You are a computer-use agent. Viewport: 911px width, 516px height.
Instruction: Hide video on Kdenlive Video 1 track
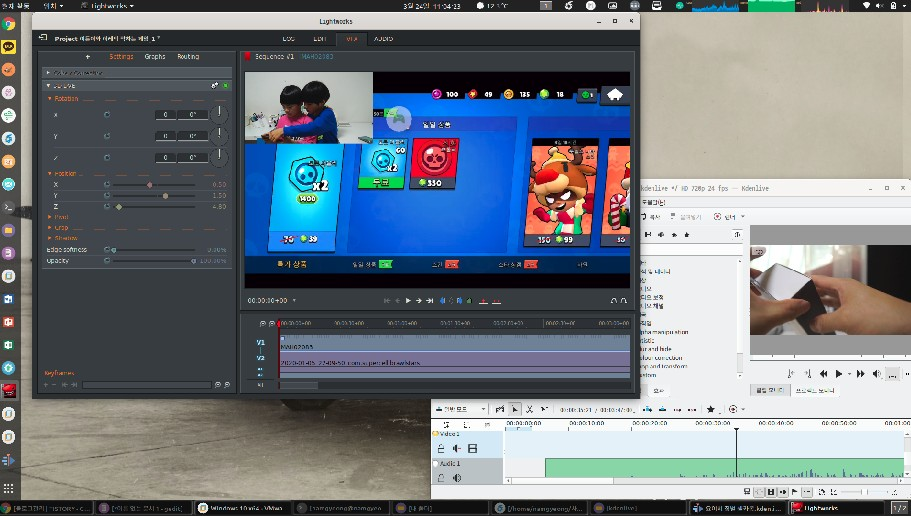(472, 448)
